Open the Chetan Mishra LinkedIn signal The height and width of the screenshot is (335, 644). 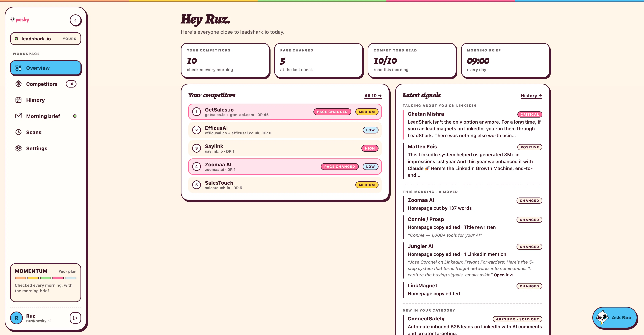tap(472, 125)
